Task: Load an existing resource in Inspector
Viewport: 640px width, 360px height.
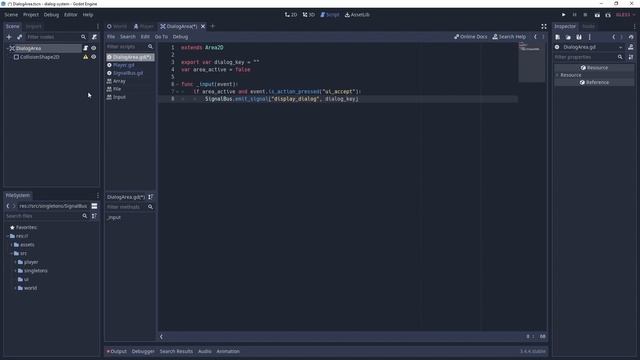Action: [568, 37]
